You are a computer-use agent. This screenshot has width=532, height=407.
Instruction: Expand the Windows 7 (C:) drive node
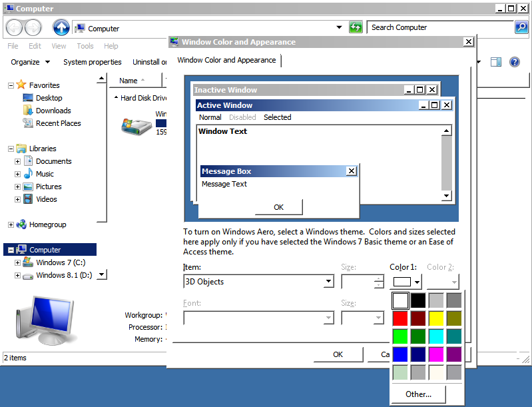point(18,263)
